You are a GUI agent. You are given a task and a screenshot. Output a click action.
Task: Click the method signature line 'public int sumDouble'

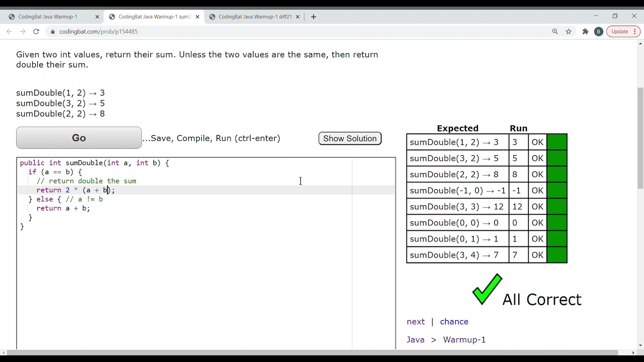click(95, 163)
